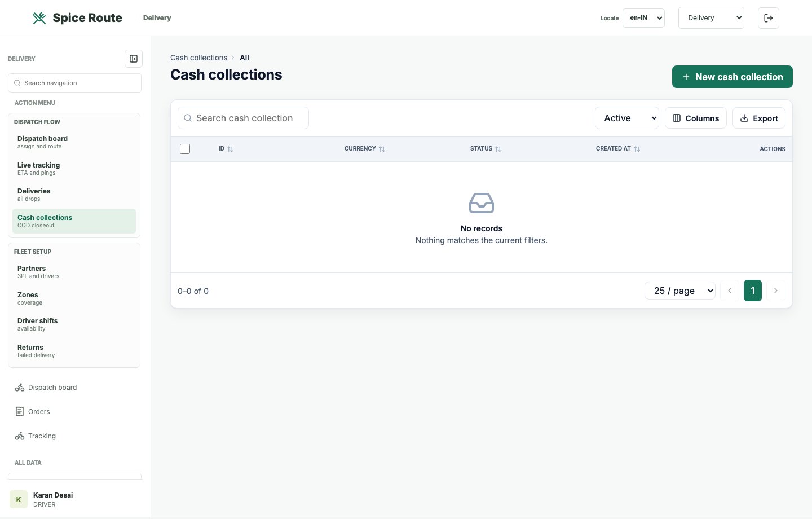Open Zones coverage menu item
The height and width of the screenshot is (519, 812).
74,298
